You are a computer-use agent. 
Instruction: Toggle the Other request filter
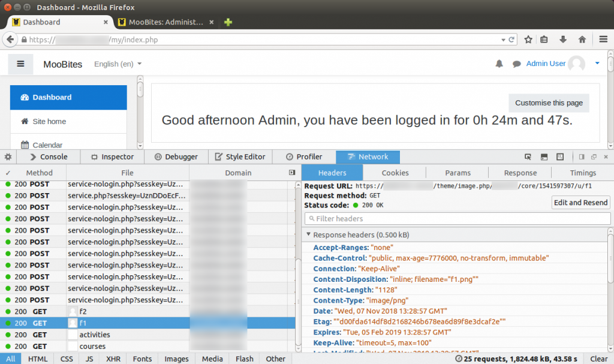[276, 359]
